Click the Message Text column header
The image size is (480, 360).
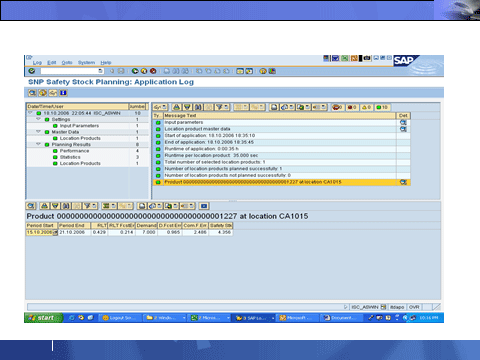tap(279, 116)
